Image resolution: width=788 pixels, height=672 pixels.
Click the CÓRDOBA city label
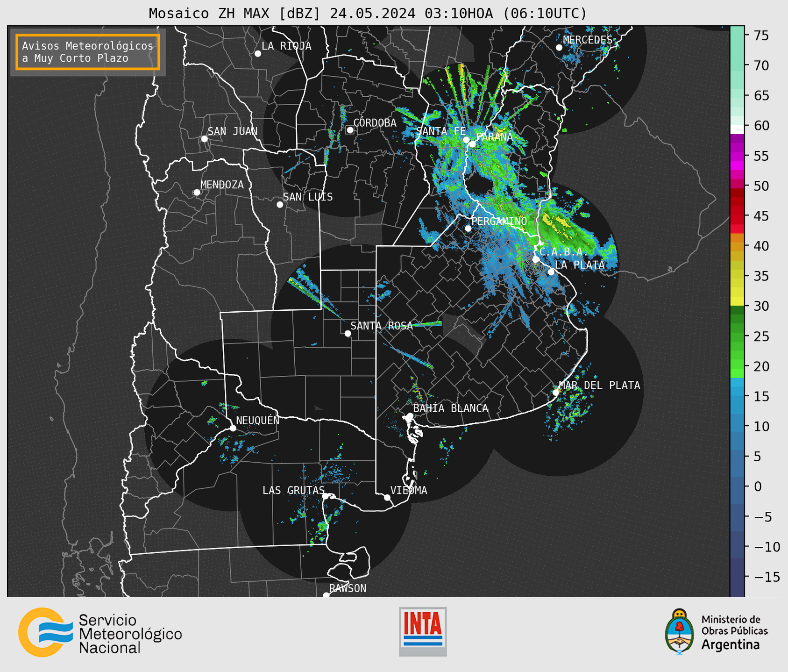coord(375,123)
